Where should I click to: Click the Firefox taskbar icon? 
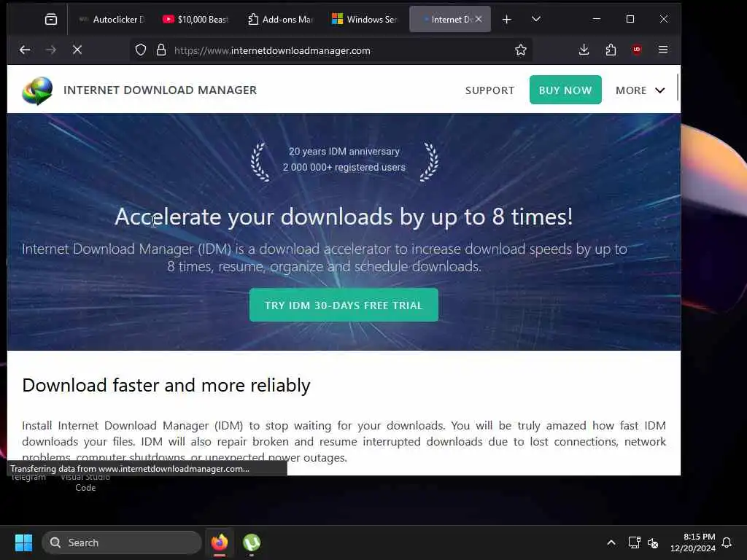tap(220, 542)
